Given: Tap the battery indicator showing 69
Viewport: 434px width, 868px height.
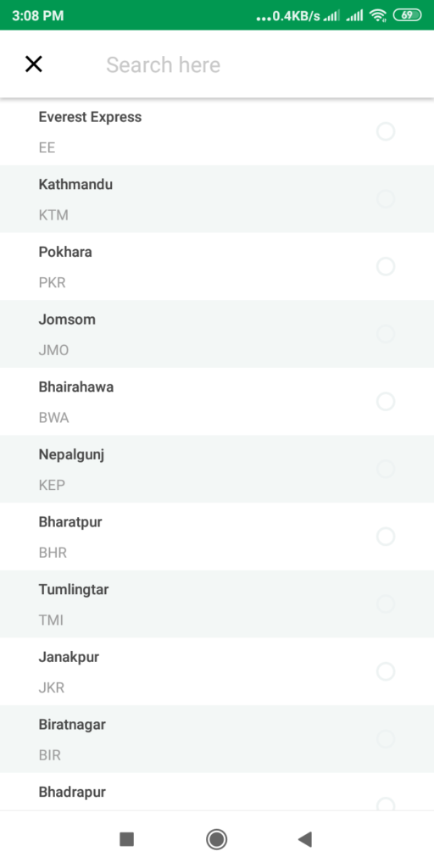Looking at the screenshot, I should click(x=407, y=15).
